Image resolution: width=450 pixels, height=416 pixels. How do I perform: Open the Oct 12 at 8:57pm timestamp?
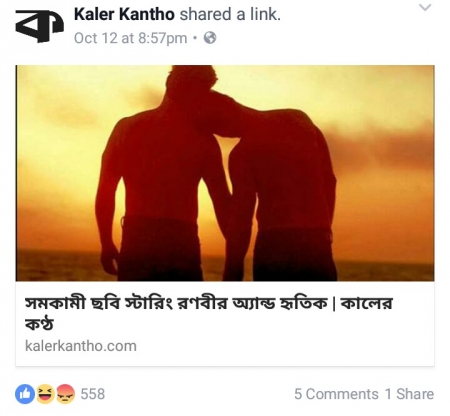pyautogui.click(x=130, y=38)
